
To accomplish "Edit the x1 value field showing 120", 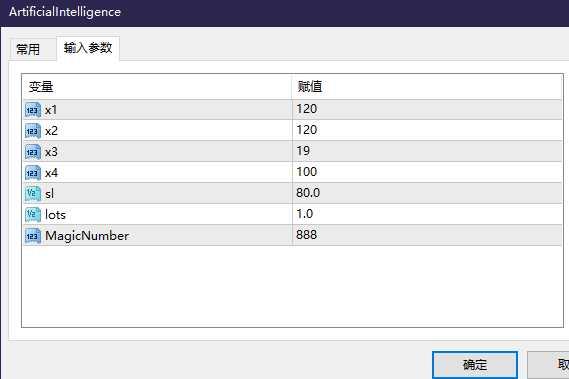I will click(427, 109).
